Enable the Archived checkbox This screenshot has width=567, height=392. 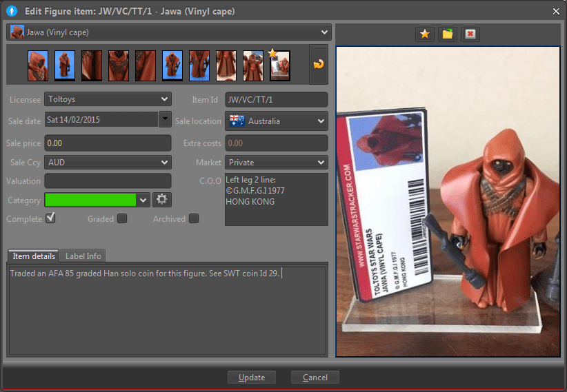pyautogui.click(x=194, y=218)
